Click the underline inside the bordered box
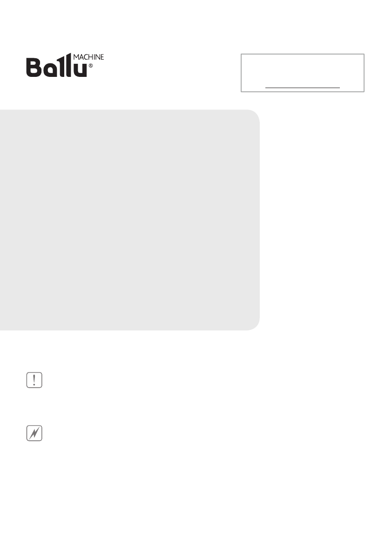The width and height of the screenshot is (392, 555). (x=303, y=88)
